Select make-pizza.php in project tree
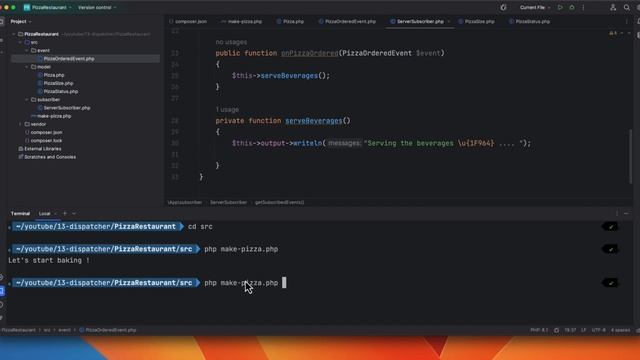Image resolution: width=640 pixels, height=360 pixels. coord(53,116)
